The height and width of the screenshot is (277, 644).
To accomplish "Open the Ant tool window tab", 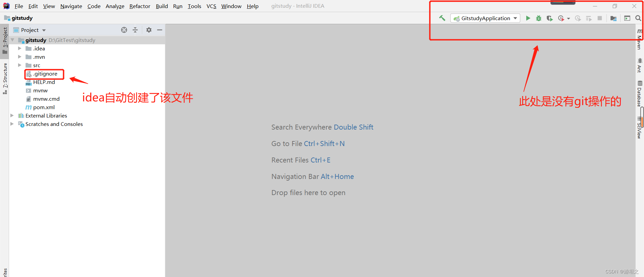I will [x=639, y=65].
